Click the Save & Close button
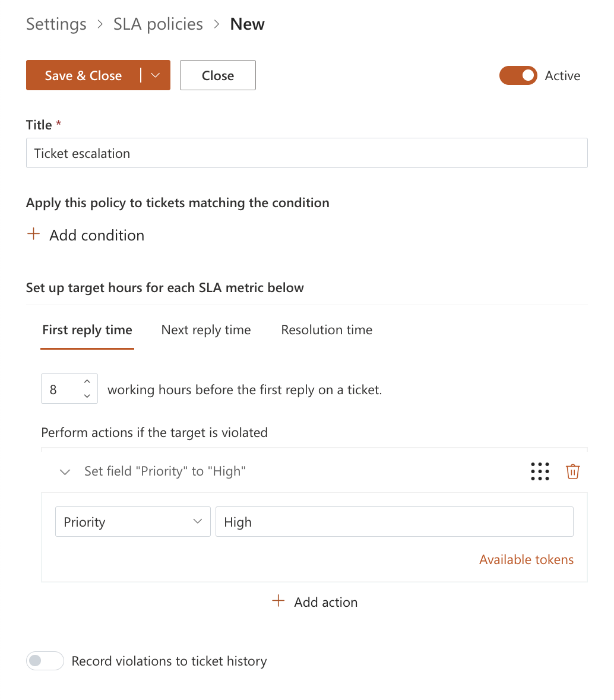The height and width of the screenshot is (700, 614). click(83, 75)
